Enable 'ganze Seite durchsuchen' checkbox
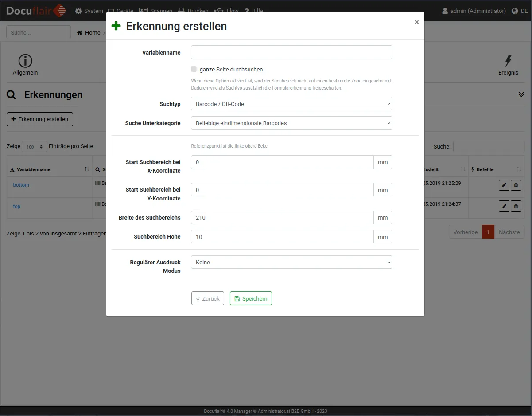Screen dimensions: 532x416 194,69
